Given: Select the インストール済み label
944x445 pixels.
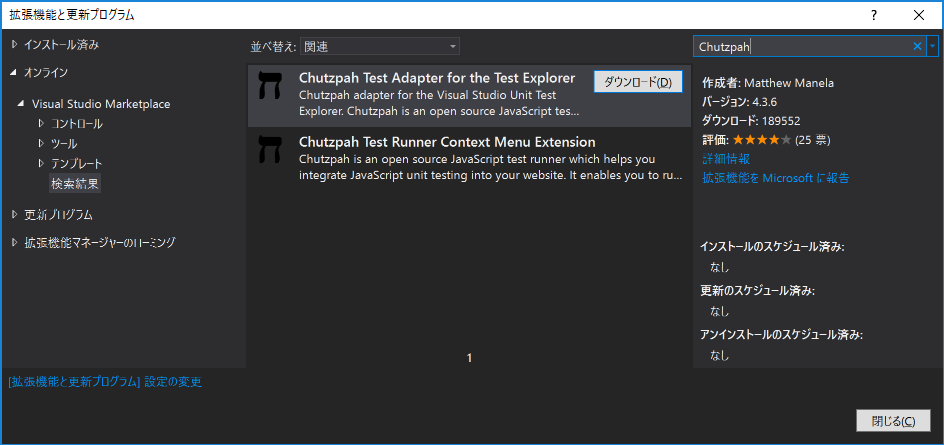Looking at the screenshot, I should click(61, 44).
